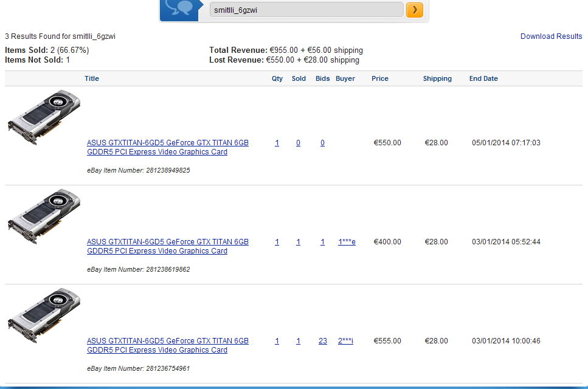Click the 0 bids link on the unsold listing

click(x=322, y=143)
